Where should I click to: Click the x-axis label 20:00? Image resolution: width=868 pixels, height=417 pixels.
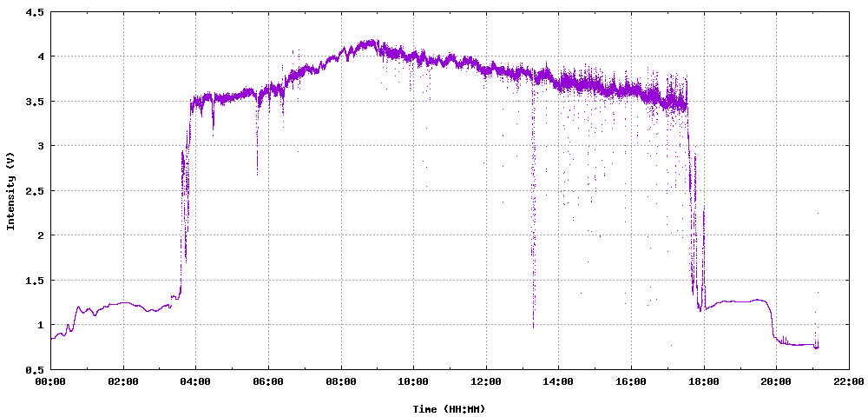coord(776,381)
